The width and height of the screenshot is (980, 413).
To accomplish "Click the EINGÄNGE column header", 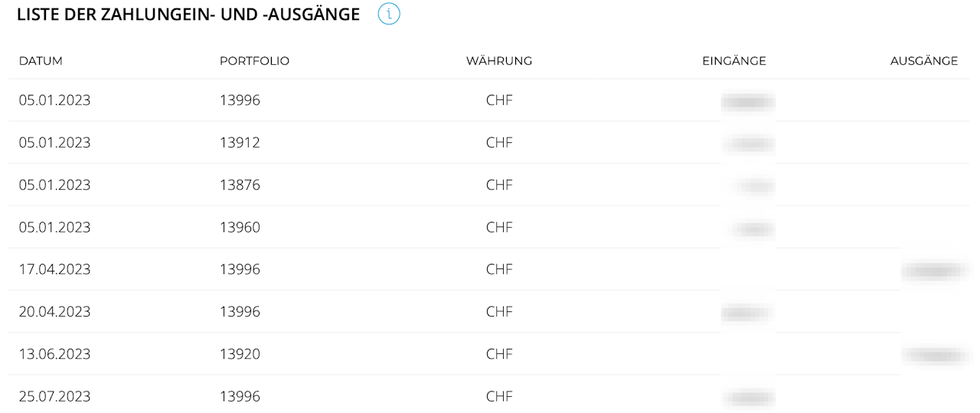I will 733,61.
